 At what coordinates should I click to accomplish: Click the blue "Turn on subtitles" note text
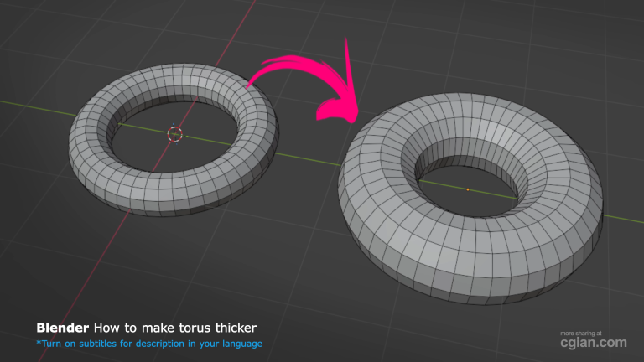tap(149, 344)
